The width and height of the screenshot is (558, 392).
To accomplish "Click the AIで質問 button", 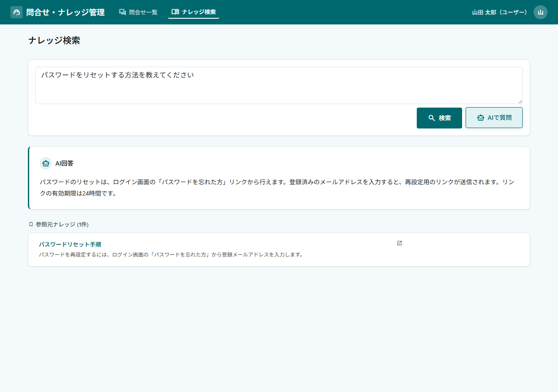I will pyautogui.click(x=494, y=118).
